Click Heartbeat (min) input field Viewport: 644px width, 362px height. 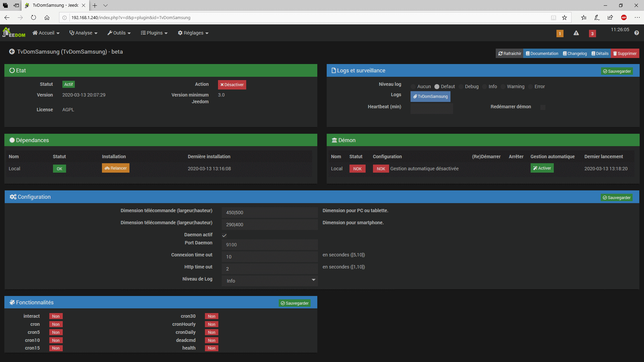click(432, 108)
